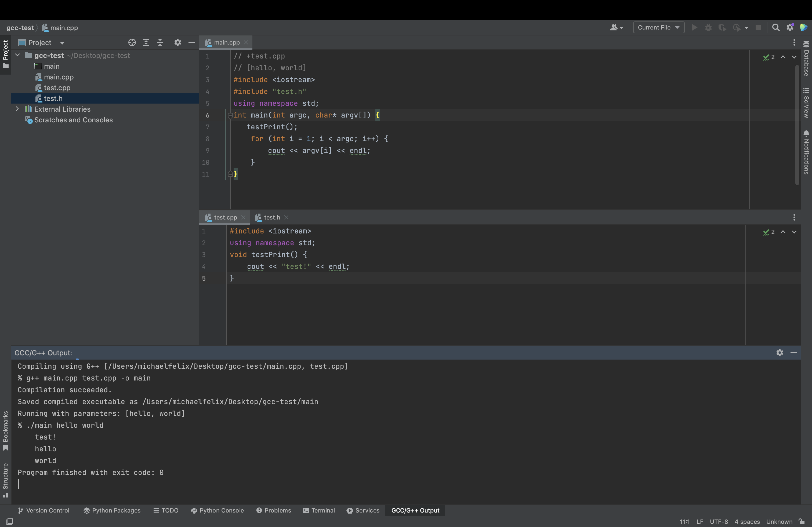Image resolution: width=812 pixels, height=527 pixels.
Task: Toggle SciView sidebar tool button
Action: tap(806, 103)
